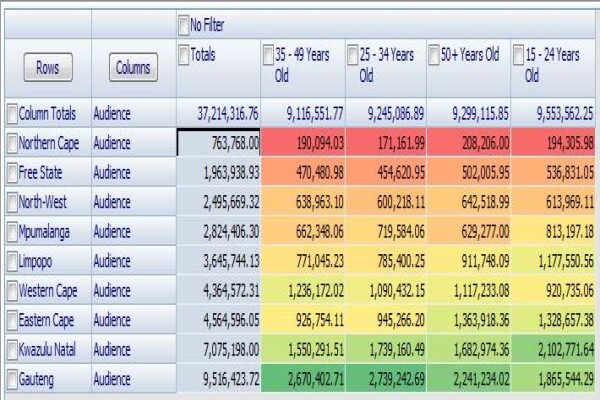
Task: Click North-West cell 638,963.10
Action: coord(303,202)
